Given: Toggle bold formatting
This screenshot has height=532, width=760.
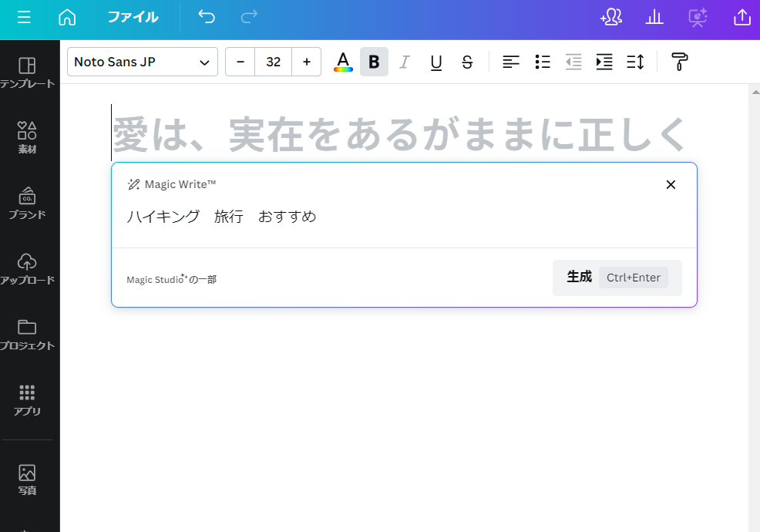Looking at the screenshot, I should pyautogui.click(x=374, y=62).
